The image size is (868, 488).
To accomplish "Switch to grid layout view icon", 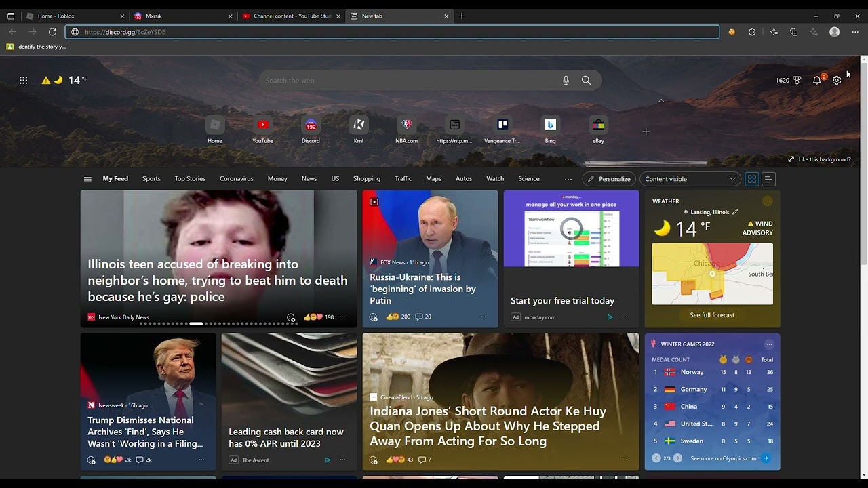I will [x=751, y=179].
